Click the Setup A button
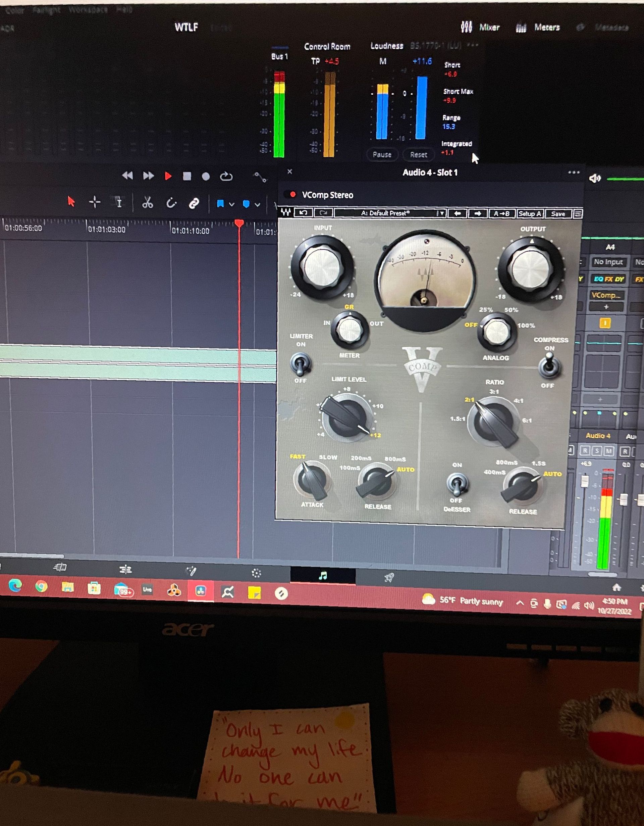This screenshot has height=826, width=644. [x=530, y=214]
